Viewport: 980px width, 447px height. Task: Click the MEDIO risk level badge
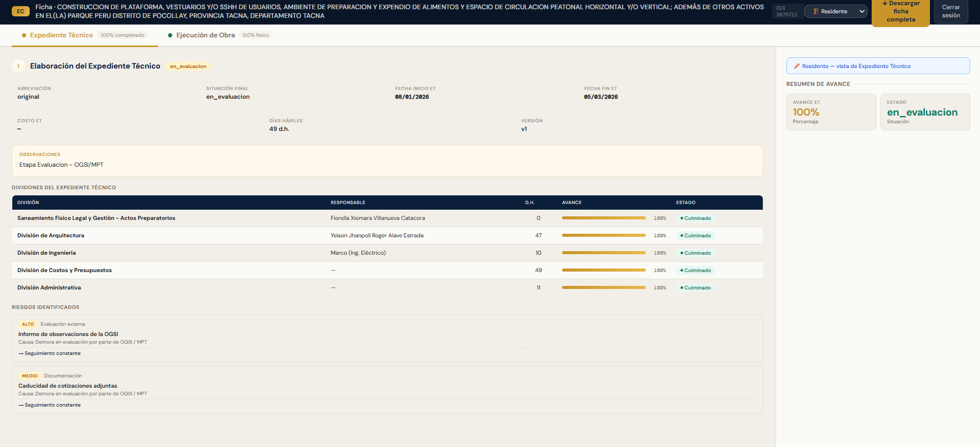(29, 376)
